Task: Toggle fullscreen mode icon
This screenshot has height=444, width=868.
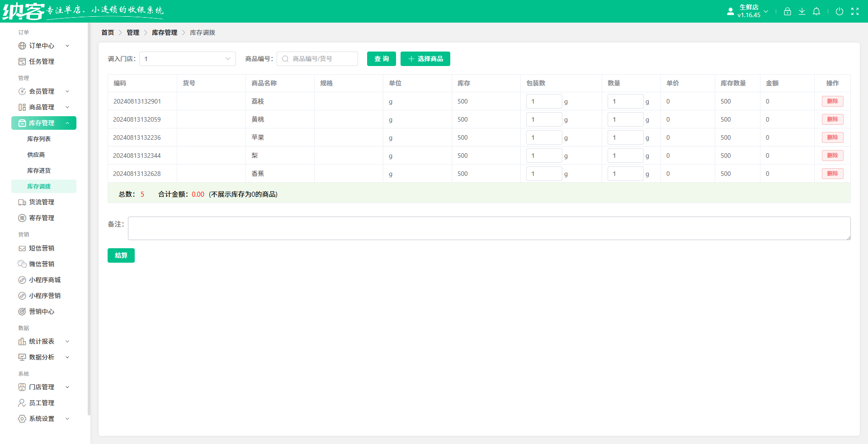Action: (x=855, y=11)
